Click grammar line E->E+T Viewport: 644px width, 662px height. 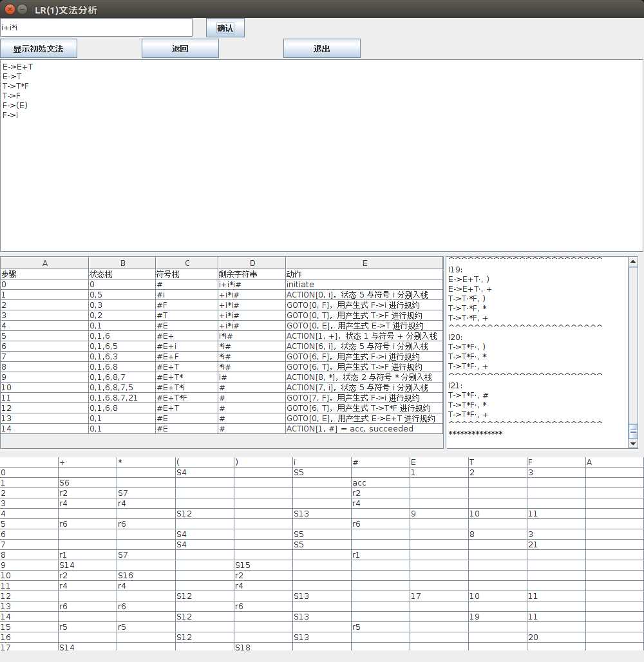pos(18,67)
